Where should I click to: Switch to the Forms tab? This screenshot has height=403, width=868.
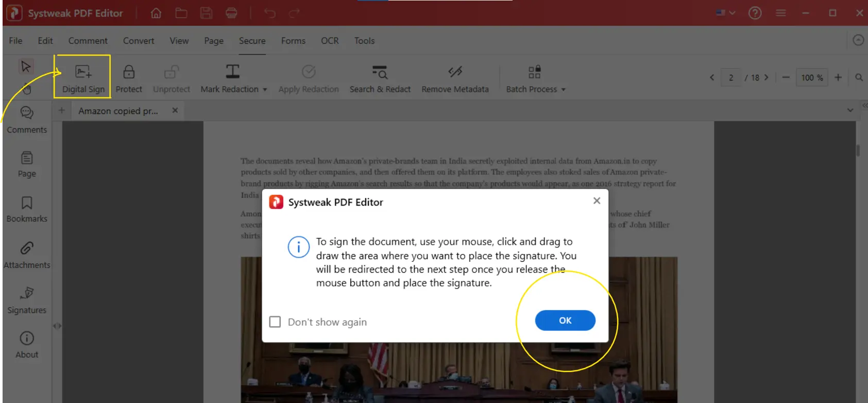pyautogui.click(x=293, y=41)
